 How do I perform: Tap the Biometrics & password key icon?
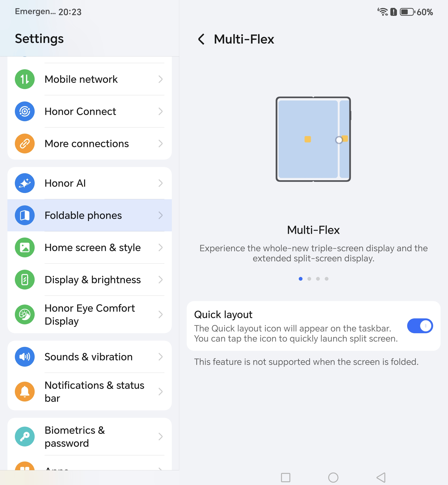click(25, 437)
